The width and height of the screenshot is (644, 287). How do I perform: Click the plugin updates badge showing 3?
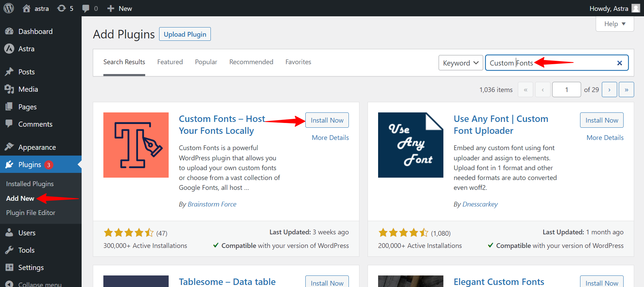(49, 165)
